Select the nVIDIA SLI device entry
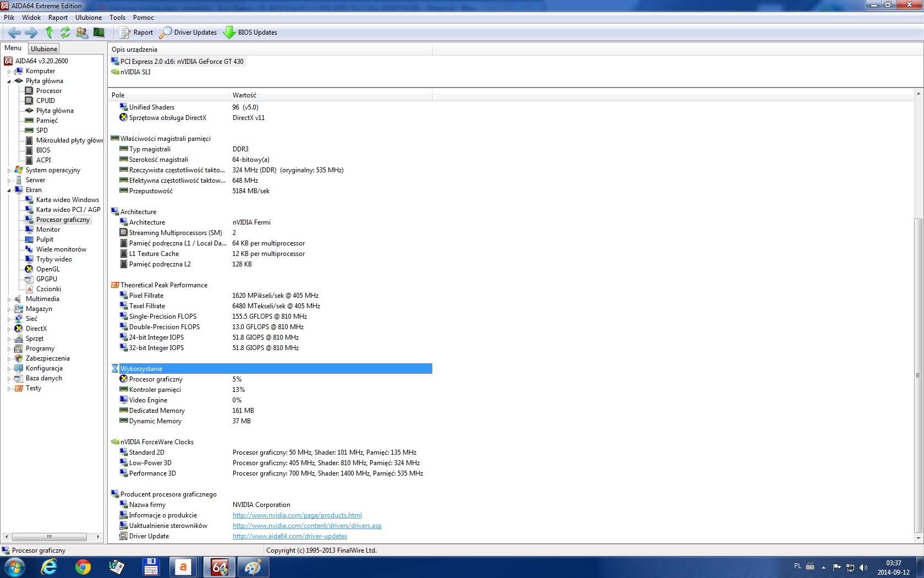 coord(131,72)
